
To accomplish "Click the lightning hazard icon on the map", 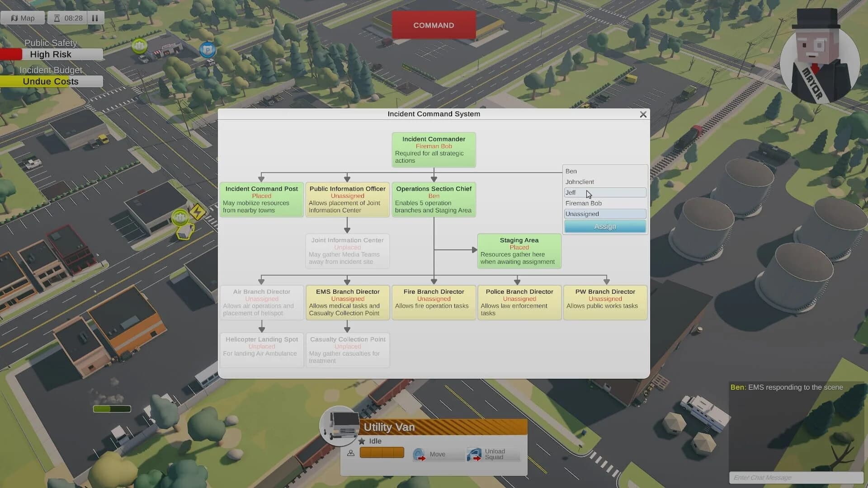I will pyautogui.click(x=198, y=212).
